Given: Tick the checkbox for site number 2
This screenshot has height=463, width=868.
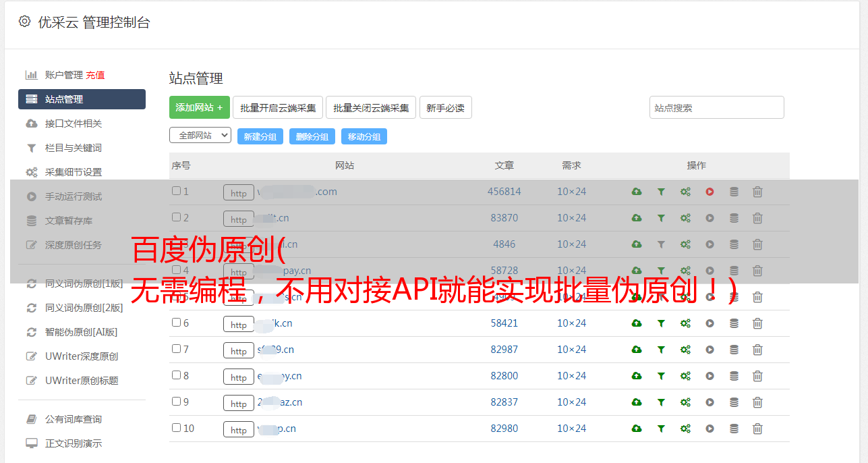Looking at the screenshot, I should (177, 217).
